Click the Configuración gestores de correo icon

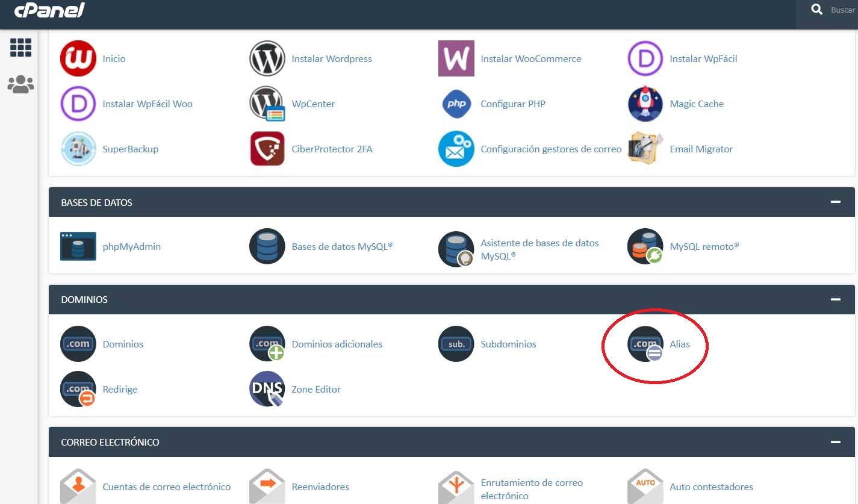click(x=456, y=149)
